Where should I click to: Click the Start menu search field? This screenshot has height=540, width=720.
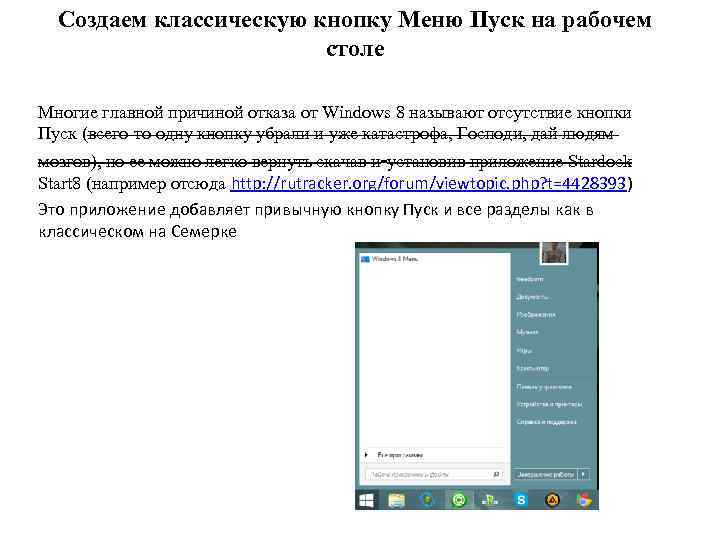point(434,474)
